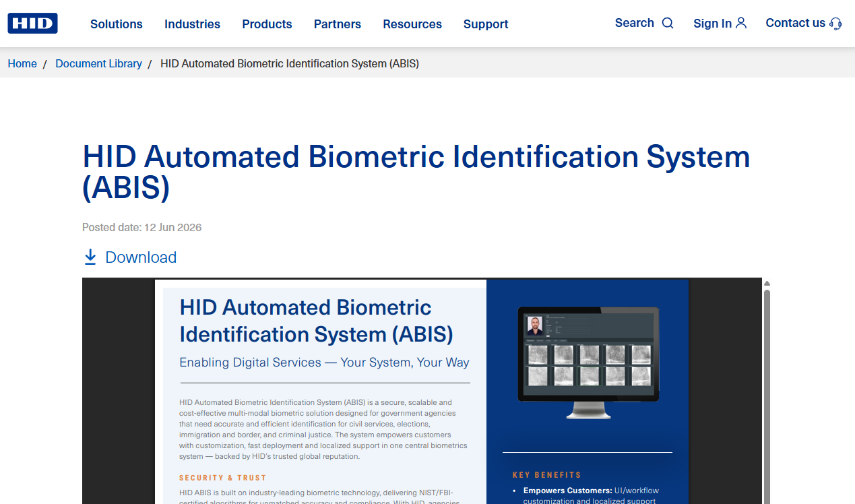The image size is (855, 504).
Task: Click the Contact us link text
Action: pos(795,23)
